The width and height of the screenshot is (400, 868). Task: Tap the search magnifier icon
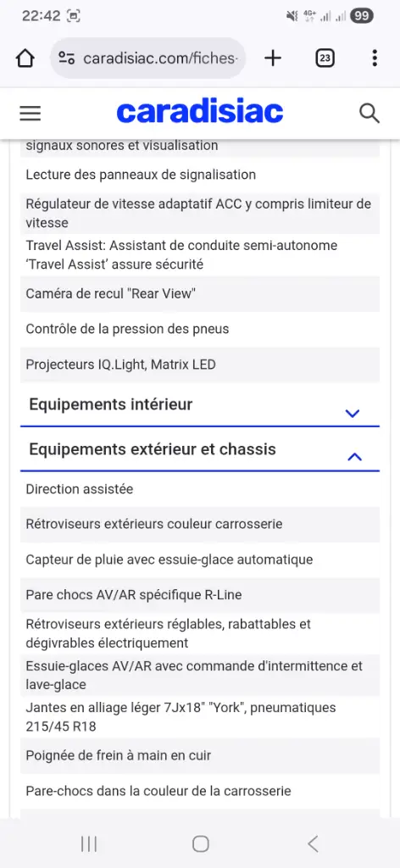tap(369, 113)
